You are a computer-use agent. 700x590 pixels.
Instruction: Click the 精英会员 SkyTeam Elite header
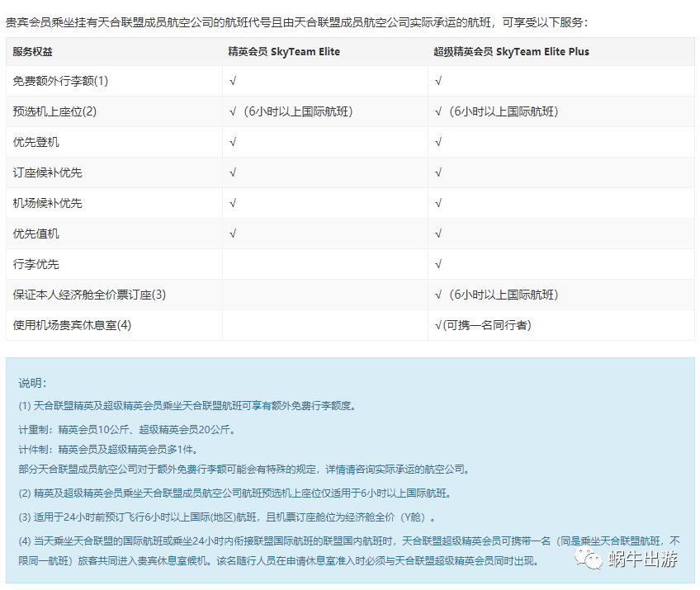[x=284, y=52]
